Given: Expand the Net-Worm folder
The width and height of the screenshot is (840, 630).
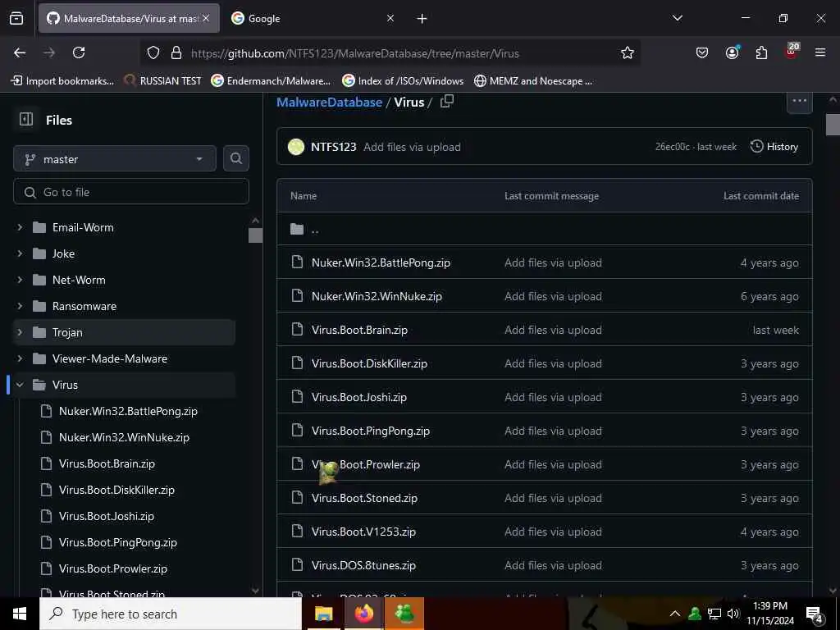Looking at the screenshot, I should 20,280.
